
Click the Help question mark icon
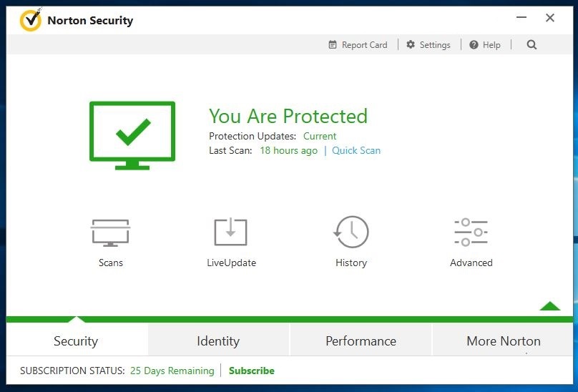pos(474,44)
